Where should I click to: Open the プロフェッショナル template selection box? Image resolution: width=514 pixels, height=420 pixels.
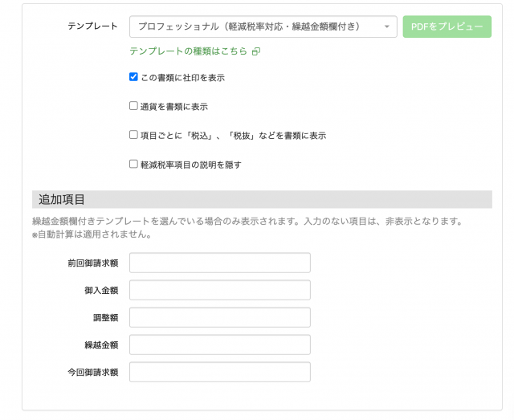tap(257, 27)
